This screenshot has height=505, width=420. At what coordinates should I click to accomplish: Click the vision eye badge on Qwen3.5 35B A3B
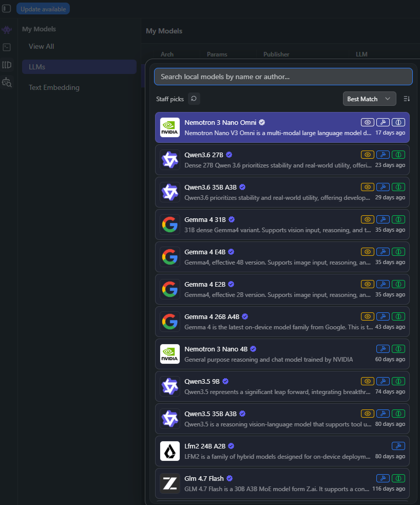pos(368,414)
